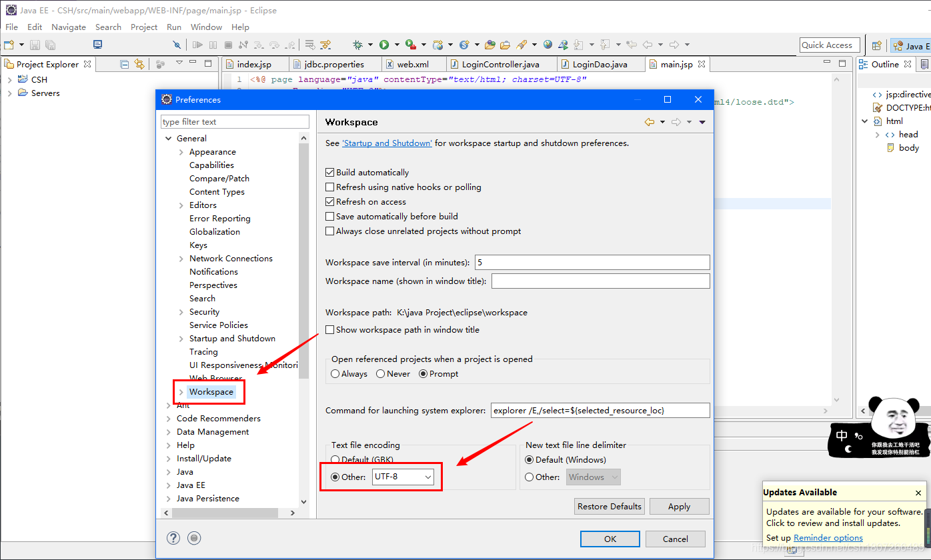
Task: Select the Never radio button
Action: (380, 373)
